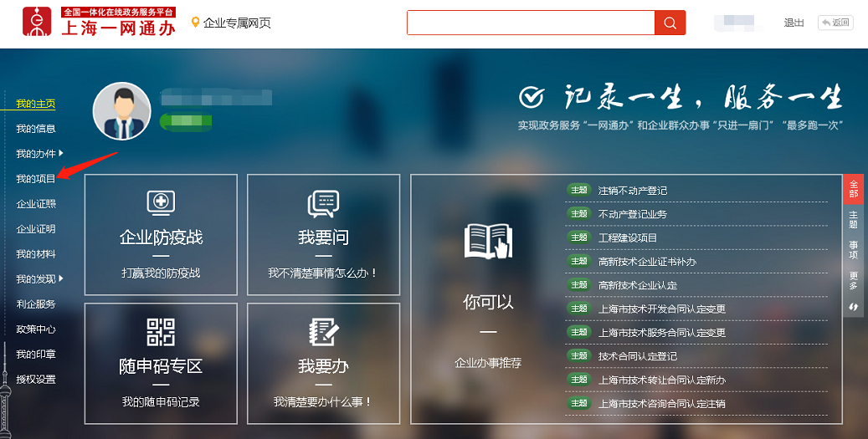Image resolution: width=868 pixels, height=439 pixels.
Task: Open 企业证照 in the sidebar
Action: click(x=36, y=204)
